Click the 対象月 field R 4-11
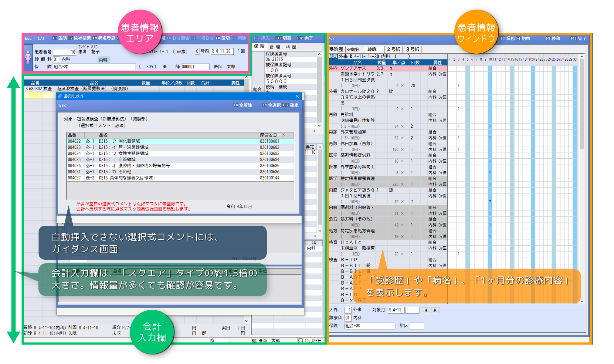Viewport: 614px width, 364px height. click(x=396, y=310)
